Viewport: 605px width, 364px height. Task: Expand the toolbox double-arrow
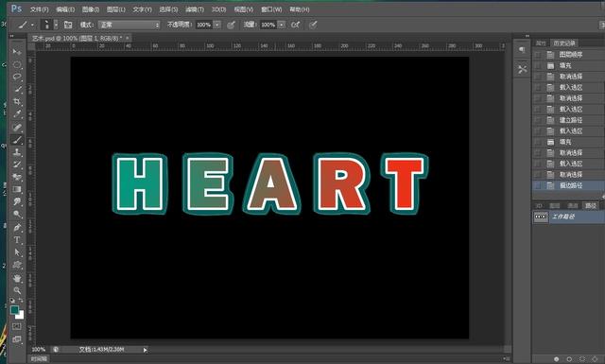[11, 36]
